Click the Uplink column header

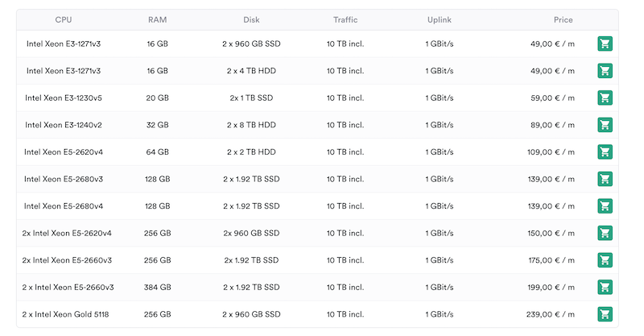point(440,19)
